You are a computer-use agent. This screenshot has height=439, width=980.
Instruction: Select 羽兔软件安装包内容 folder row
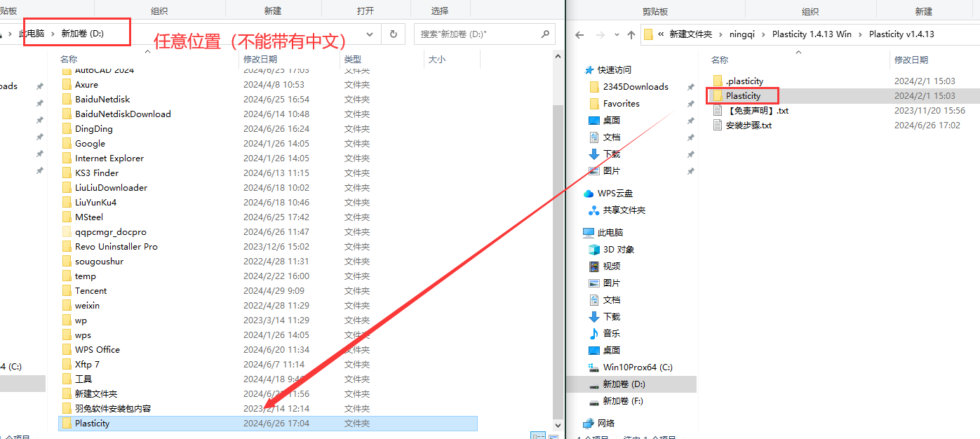[268, 409]
